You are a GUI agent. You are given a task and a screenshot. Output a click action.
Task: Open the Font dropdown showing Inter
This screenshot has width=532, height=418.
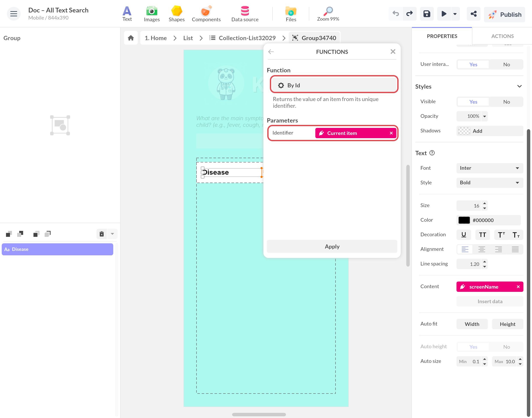pyautogui.click(x=490, y=168)
